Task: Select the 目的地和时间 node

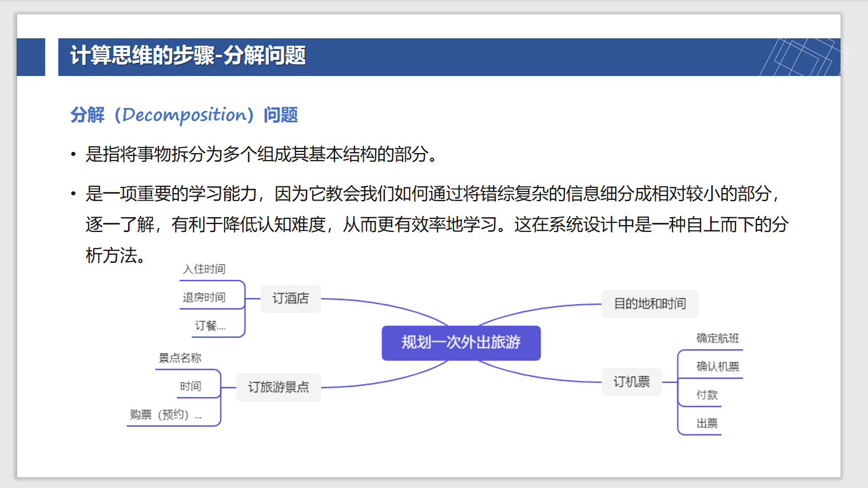Action: point(649,303)
